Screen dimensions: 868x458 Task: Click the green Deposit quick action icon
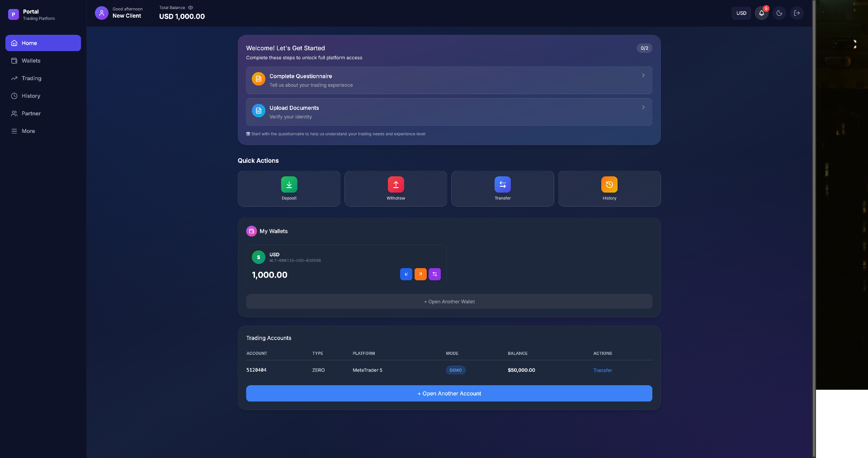click(289, 184)
